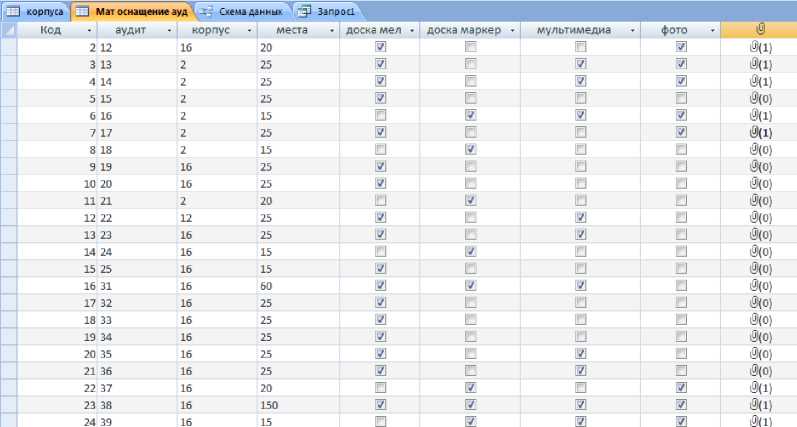Select the record row with Код 21
Image resolution: width=797 pixels, height=427 pixels.
9,371
